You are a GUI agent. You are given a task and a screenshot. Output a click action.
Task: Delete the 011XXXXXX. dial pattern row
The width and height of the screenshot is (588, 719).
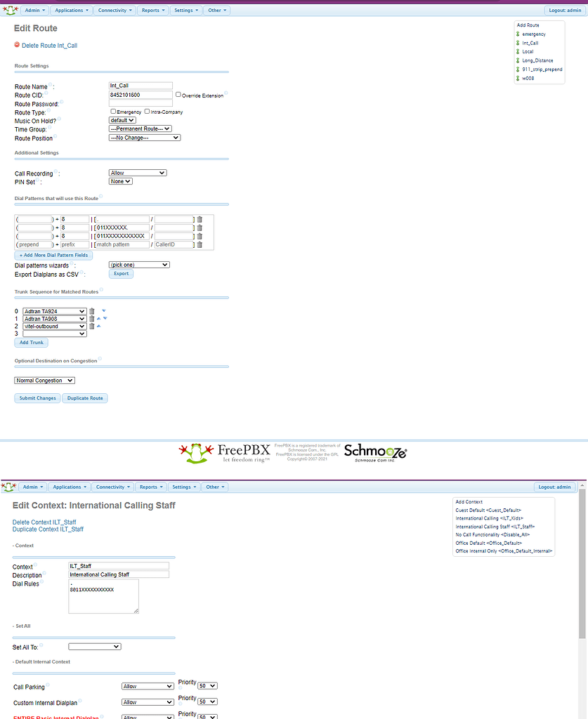tap(200, 227)
